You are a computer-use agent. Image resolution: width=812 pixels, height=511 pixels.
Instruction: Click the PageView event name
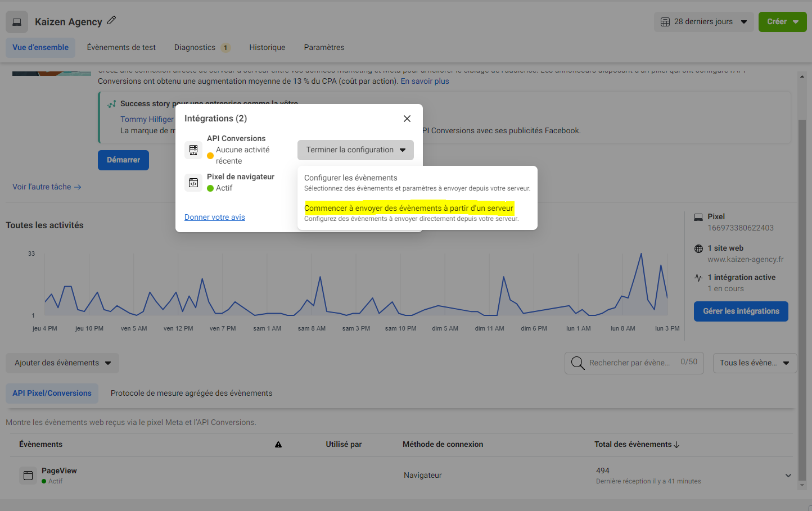(59, 471)
